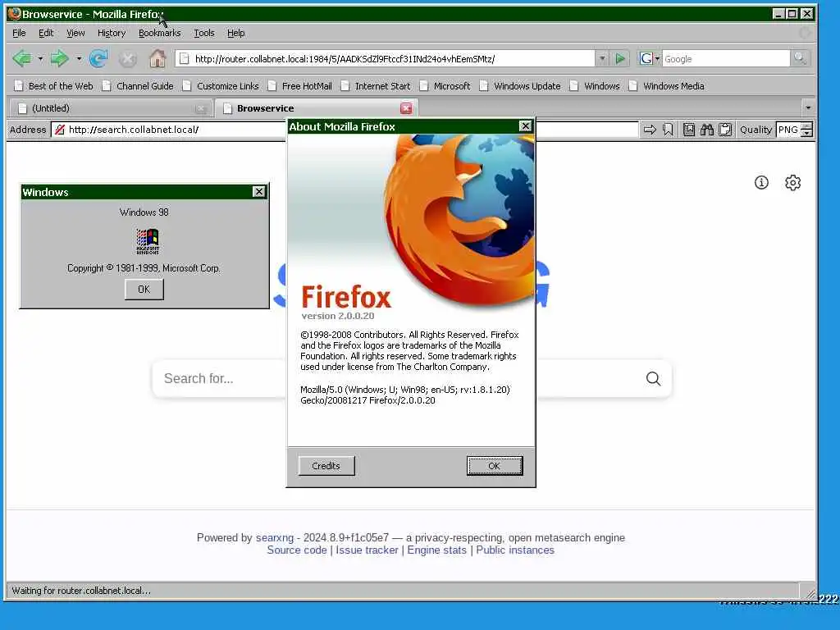Click the Browservice clipboard icon
The image size is (840, 630).
[725, 130]
